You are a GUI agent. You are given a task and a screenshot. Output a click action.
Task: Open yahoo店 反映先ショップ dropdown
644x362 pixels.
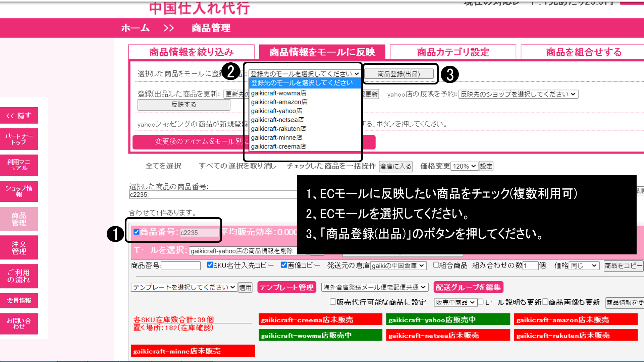coord(518,94)
